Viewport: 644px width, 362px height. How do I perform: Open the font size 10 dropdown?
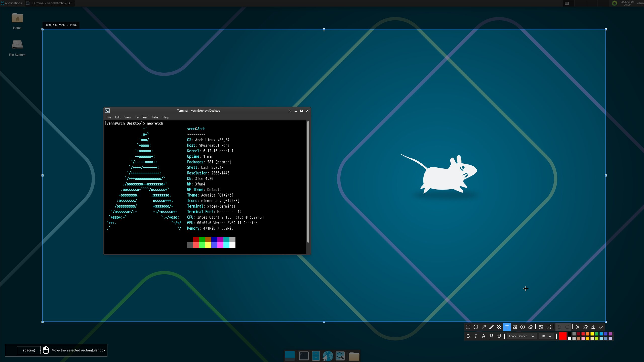click(x=546, y=336)
